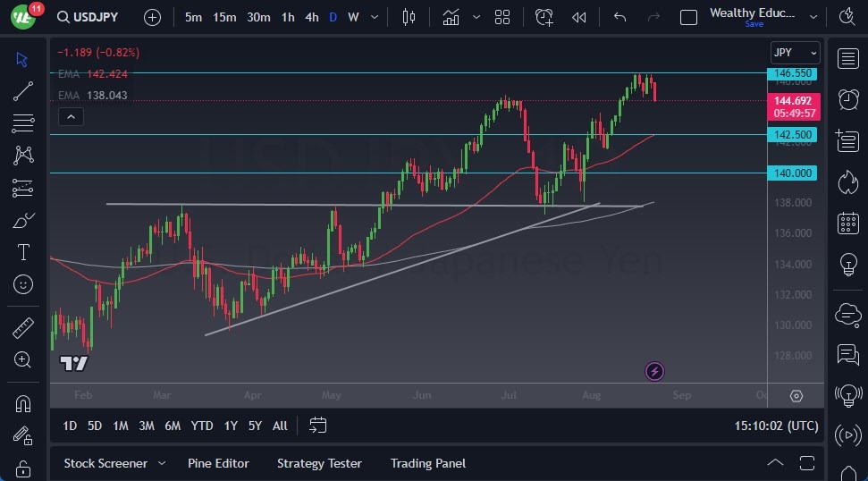Toggle the fullscreen rectangle button
868x481 pixels.
click(688, 17)
